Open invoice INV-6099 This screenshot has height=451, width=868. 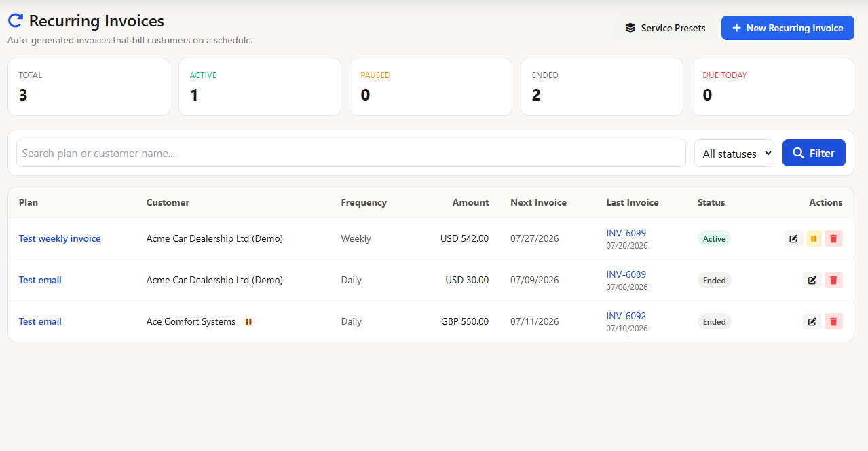coord(626,233)
